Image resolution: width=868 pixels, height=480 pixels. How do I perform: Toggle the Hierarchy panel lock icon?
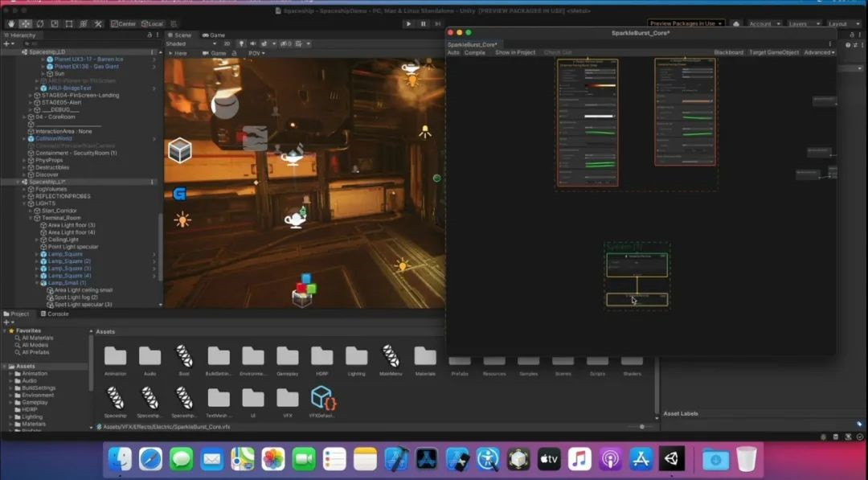[149, 35]
